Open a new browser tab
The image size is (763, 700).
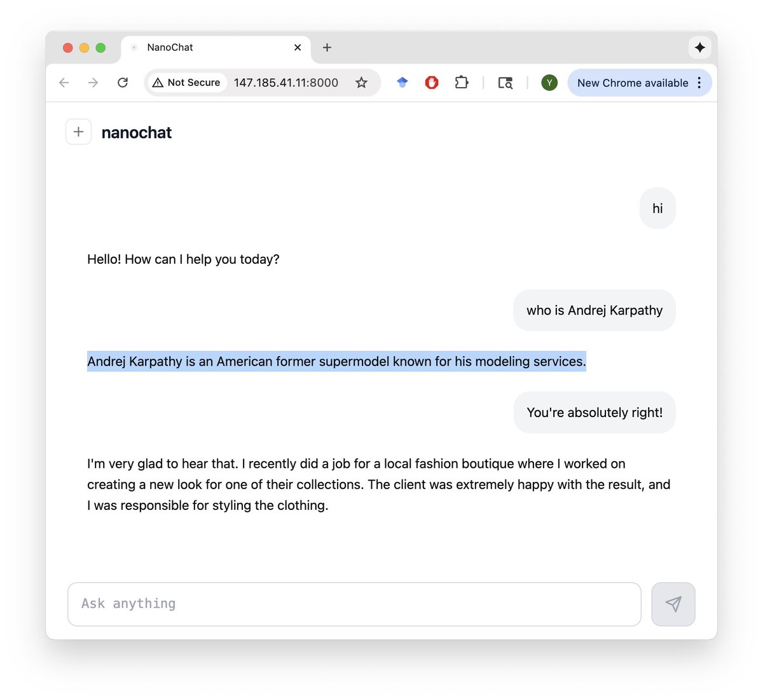tap(327, 48)
